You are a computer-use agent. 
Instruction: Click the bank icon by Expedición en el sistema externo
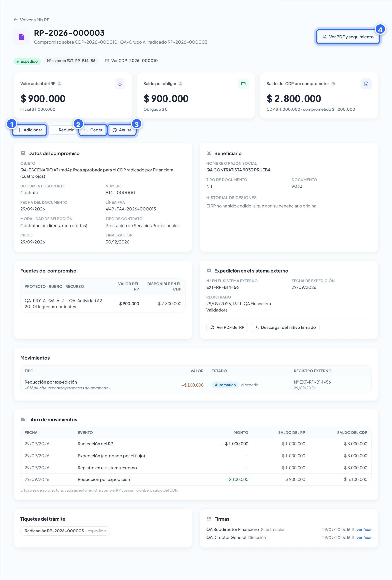pyautogui.click(x=209, y=270)
